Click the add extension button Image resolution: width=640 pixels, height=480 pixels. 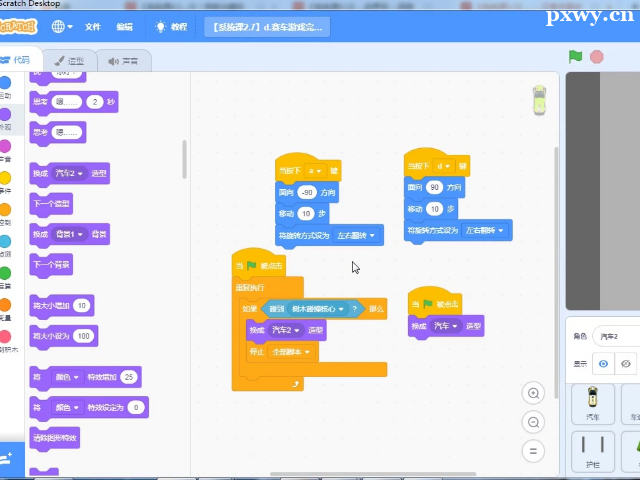click(8, 457)
